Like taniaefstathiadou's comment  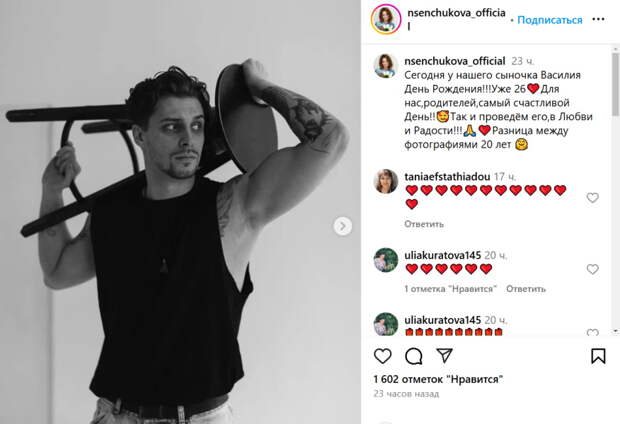[592, 197]
